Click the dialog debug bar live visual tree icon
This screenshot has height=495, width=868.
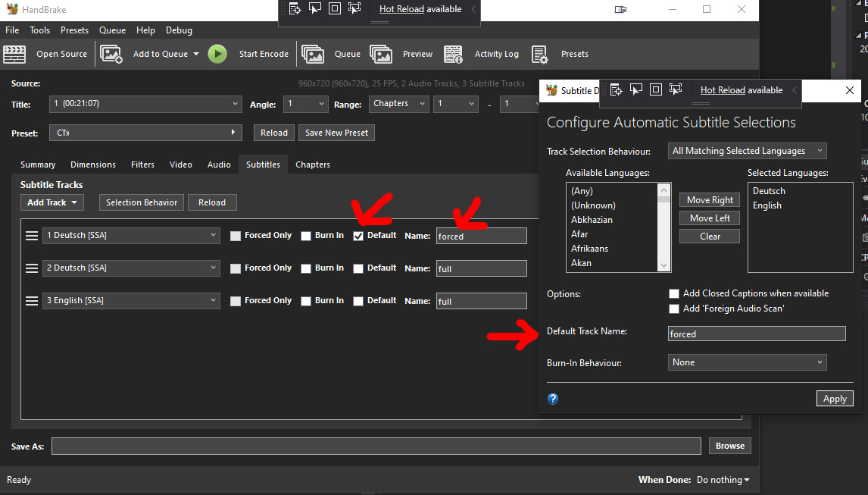[616, 89]
